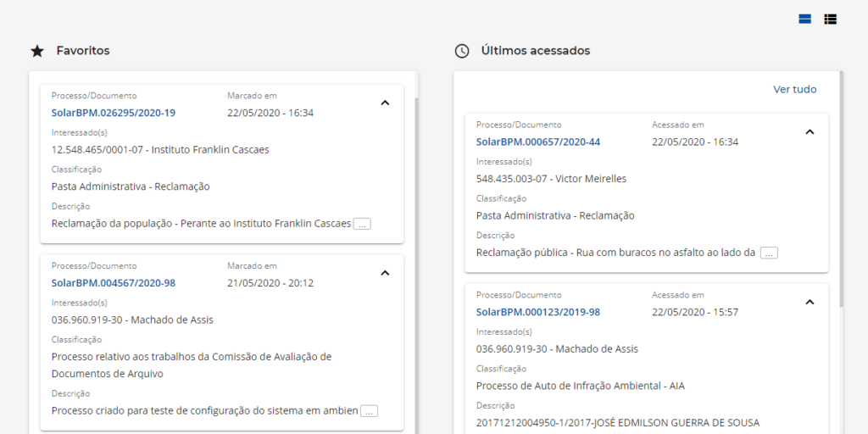Select the Últimos acessados section heading

pos(536,51)
